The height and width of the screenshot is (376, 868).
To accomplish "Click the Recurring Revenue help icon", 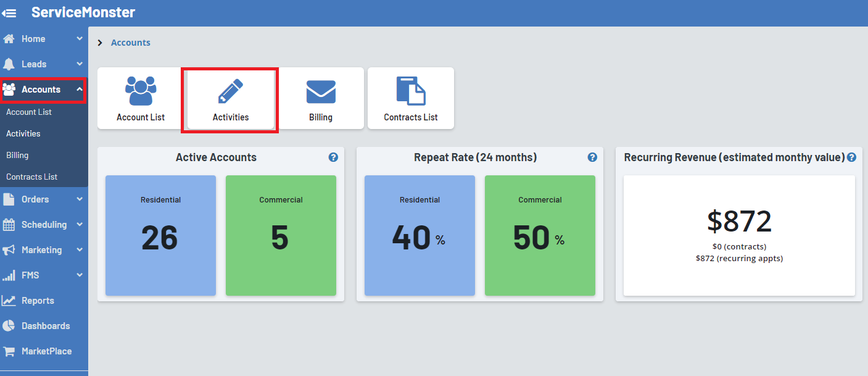I will click(x=851, y=157).
